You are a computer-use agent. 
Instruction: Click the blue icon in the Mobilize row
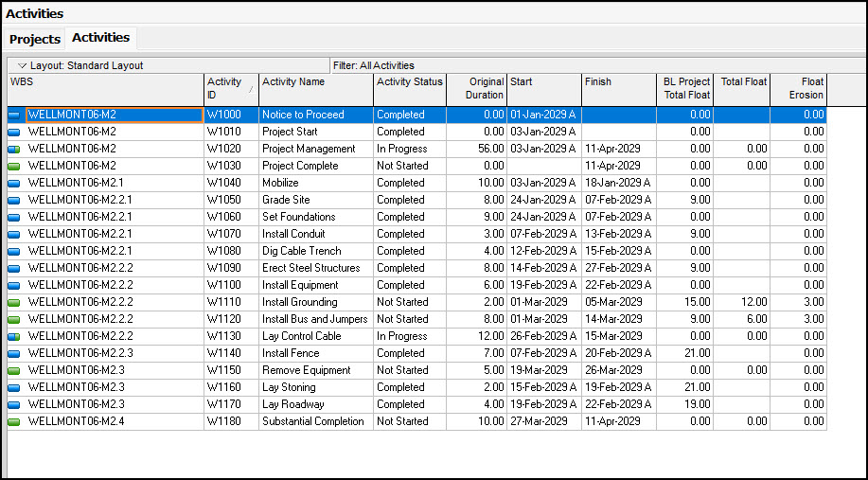click(14, 184)
